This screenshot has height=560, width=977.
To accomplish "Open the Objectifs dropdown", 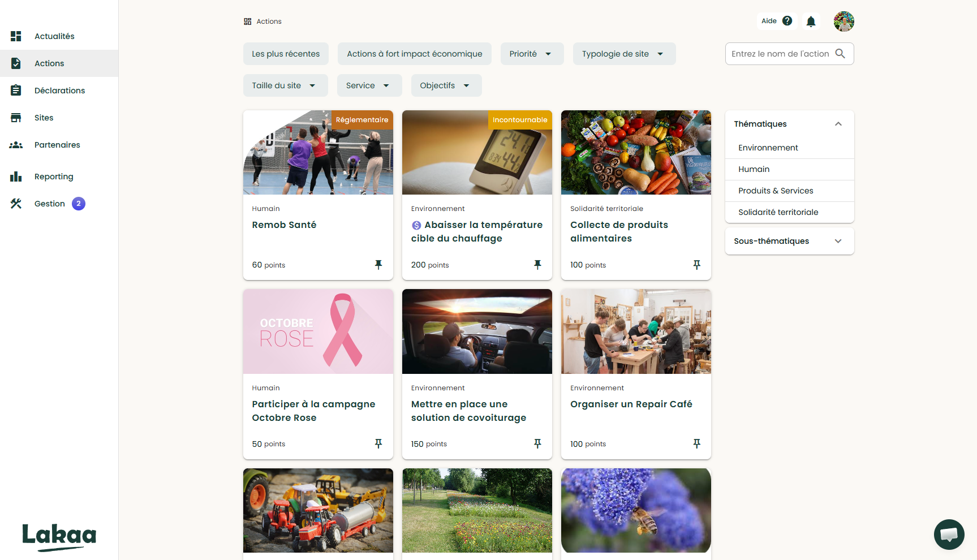I will point(446,85).
